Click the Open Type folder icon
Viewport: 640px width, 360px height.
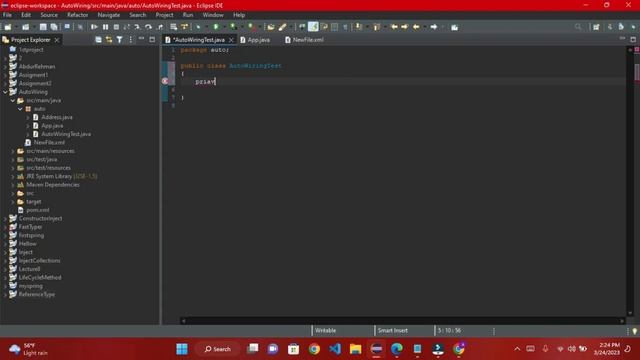pos(271,27)
